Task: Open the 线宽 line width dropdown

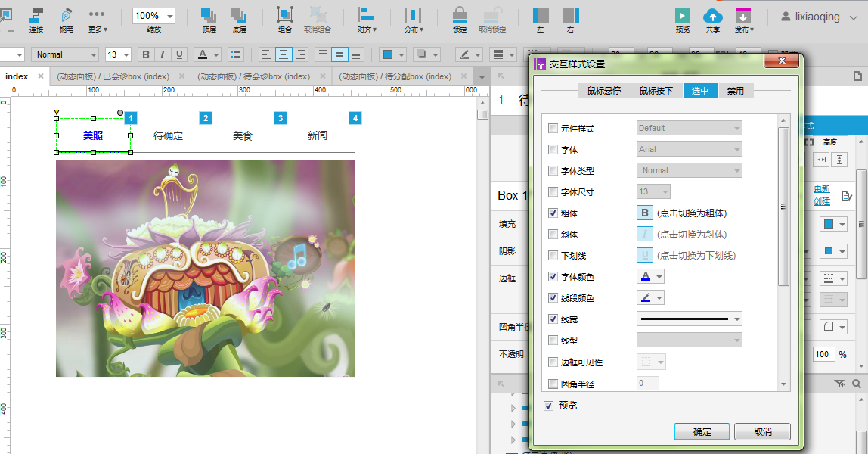Action: 736,319
